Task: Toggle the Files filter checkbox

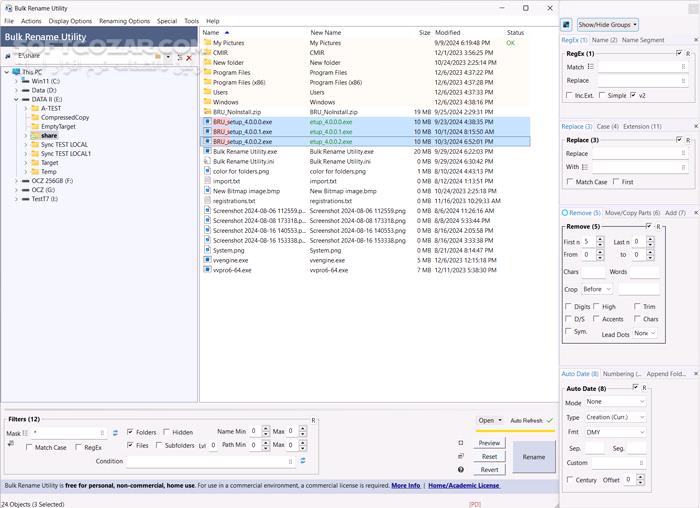Action: tap(130, 445)
